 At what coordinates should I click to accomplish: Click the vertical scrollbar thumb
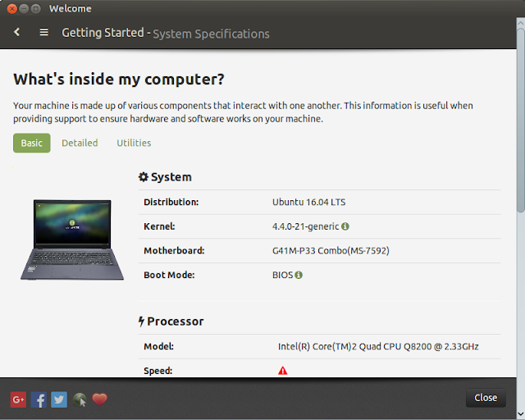point(521,121)
